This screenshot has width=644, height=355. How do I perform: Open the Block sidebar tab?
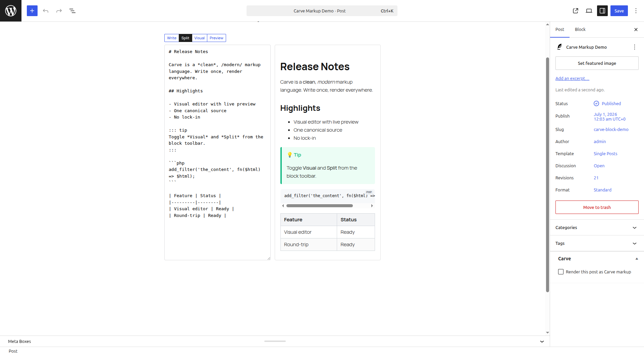tap(580, 30)
